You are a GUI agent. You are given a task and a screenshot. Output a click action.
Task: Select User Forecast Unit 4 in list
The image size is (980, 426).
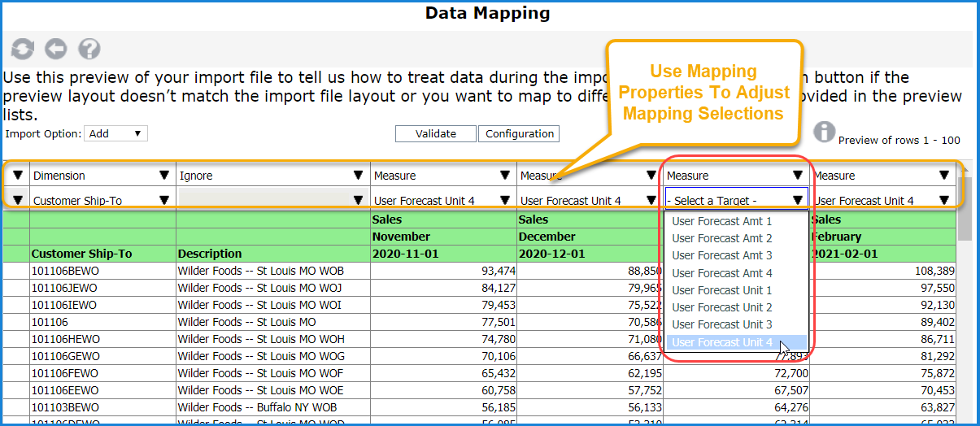pos(722,342)
